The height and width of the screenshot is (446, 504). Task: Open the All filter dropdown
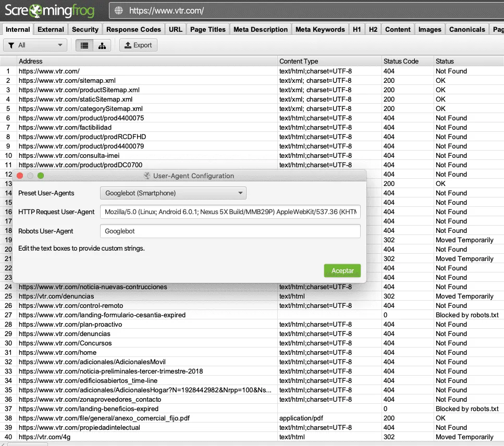pyautogui.click(x=35, y=45)
